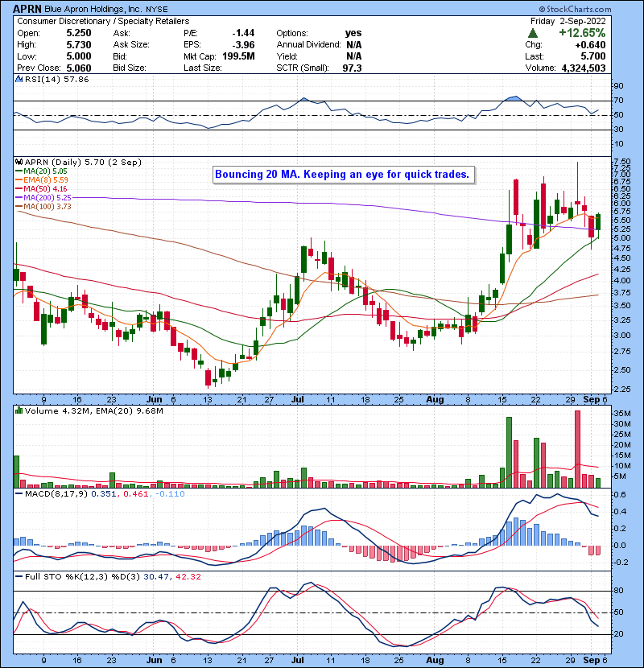Click the 7.50 price axis label
This screenshot has height=668, width=644.
(622, 162)
